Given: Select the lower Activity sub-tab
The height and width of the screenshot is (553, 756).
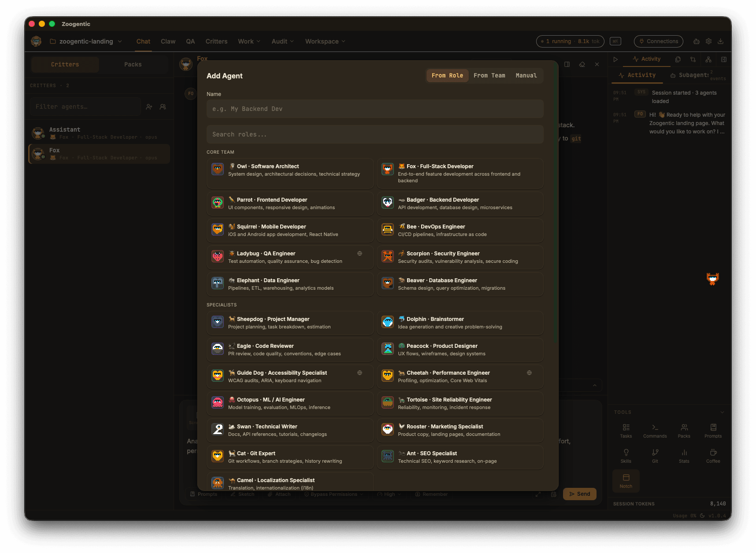Looking at the screenshot, I should [x=637, y=75].
